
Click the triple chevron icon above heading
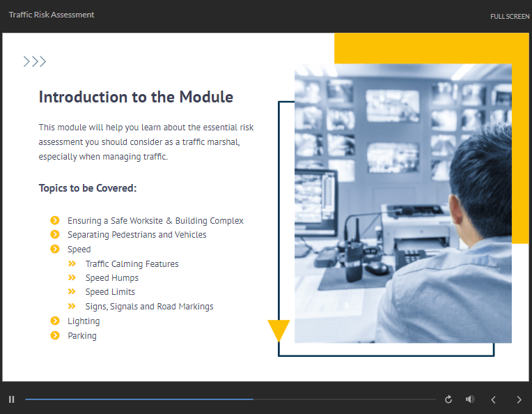(x=35, y=61)
